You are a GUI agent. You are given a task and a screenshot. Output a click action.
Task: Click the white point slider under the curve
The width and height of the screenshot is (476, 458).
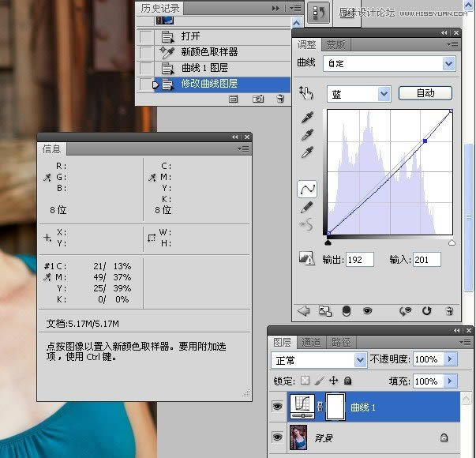[452, 242]
